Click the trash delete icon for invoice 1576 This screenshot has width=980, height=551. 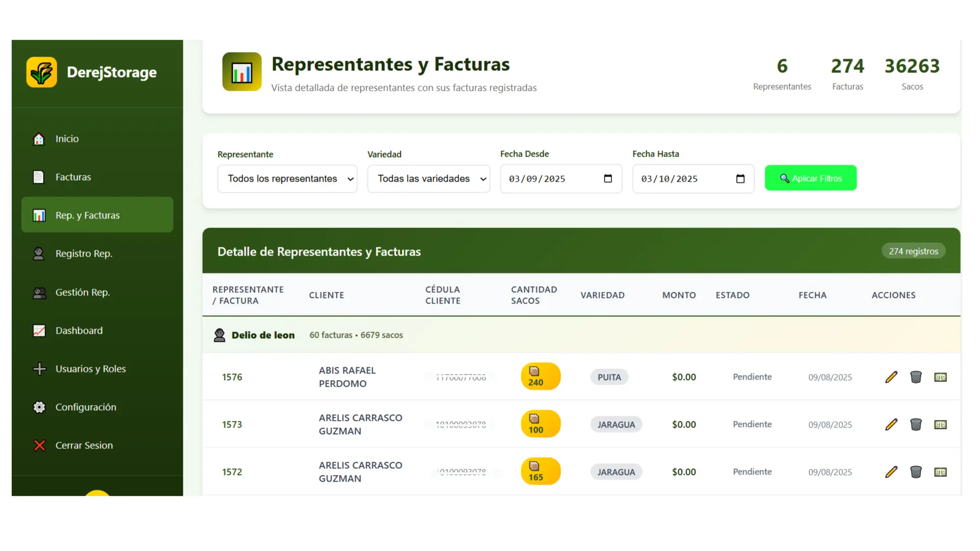(x=916, y=377)
